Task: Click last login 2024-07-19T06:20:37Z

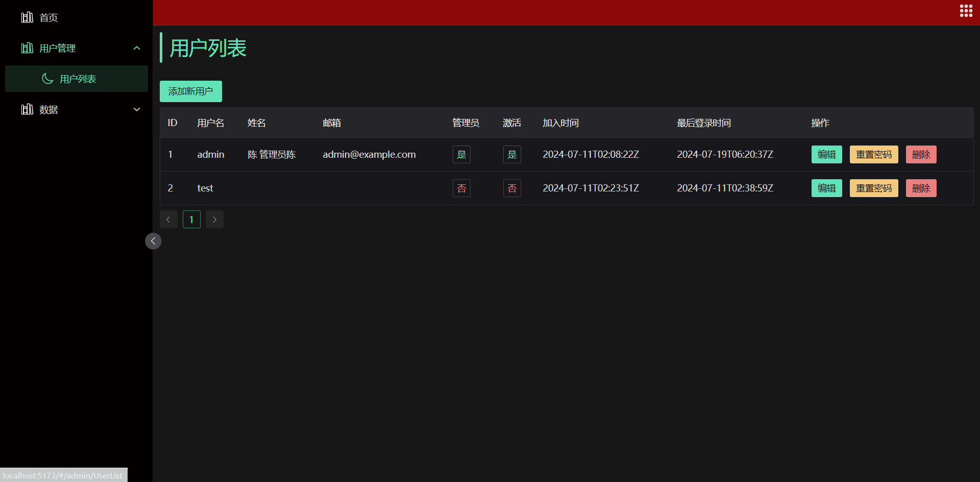Action: click(x=725, y=154)
